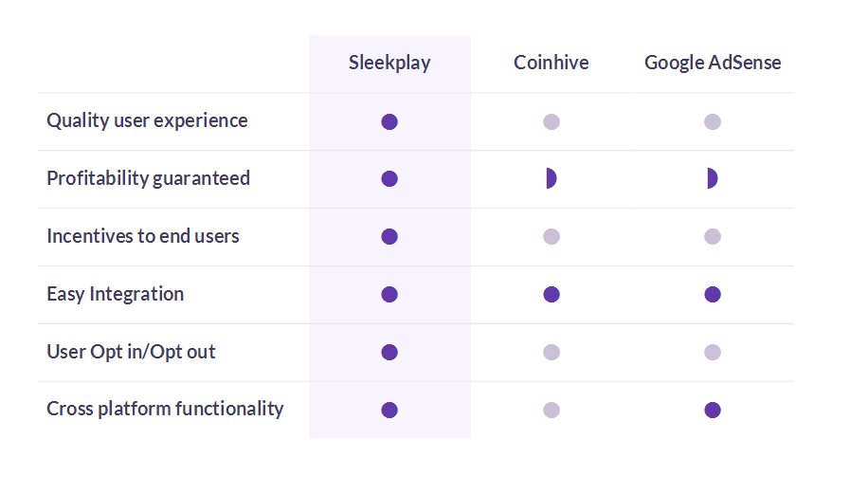Click Sleekplay's Profitability guaranteed dot
This screenshot has height=494, width=868.
coord(389,179)
